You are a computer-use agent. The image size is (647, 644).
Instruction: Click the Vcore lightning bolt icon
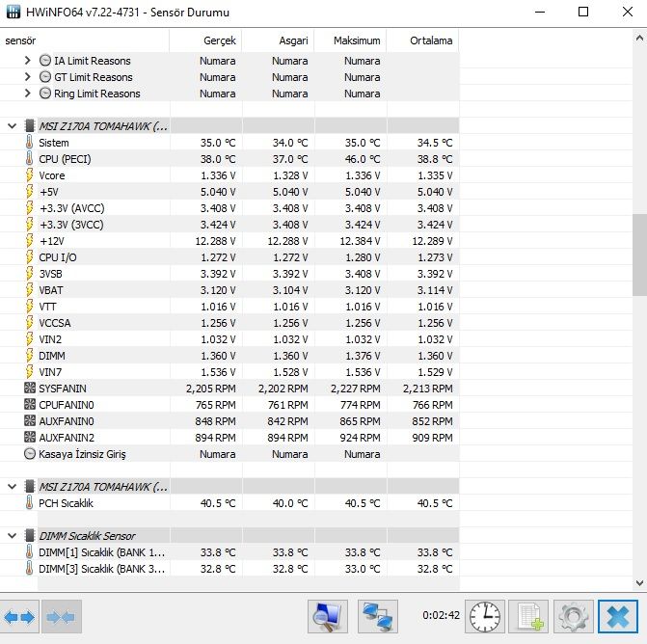29,175
